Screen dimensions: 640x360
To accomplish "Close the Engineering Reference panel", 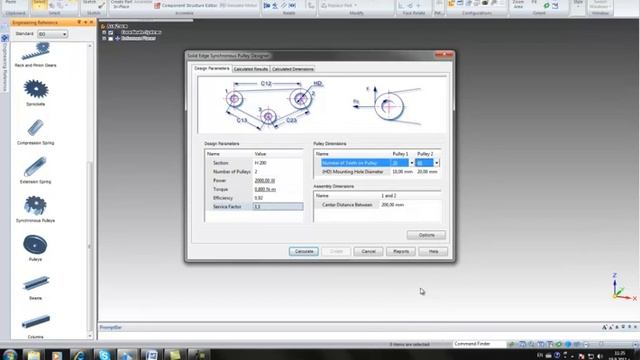I will point(91,22).
